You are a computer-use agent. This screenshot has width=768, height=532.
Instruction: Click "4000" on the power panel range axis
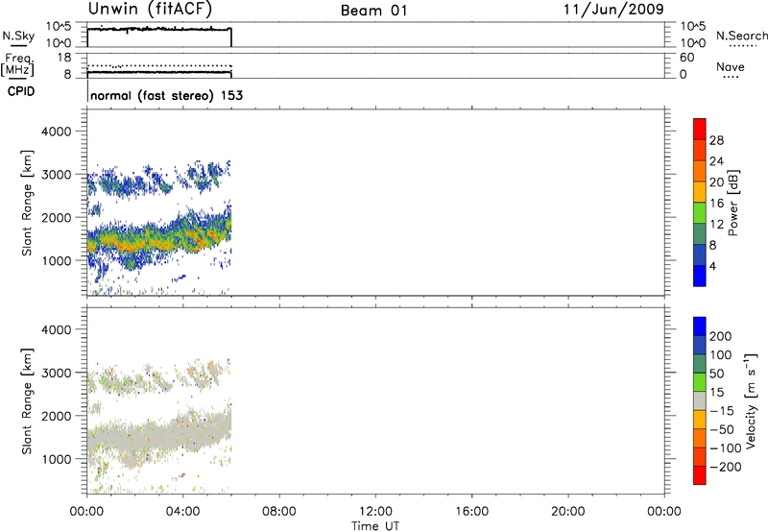point(56,132)
